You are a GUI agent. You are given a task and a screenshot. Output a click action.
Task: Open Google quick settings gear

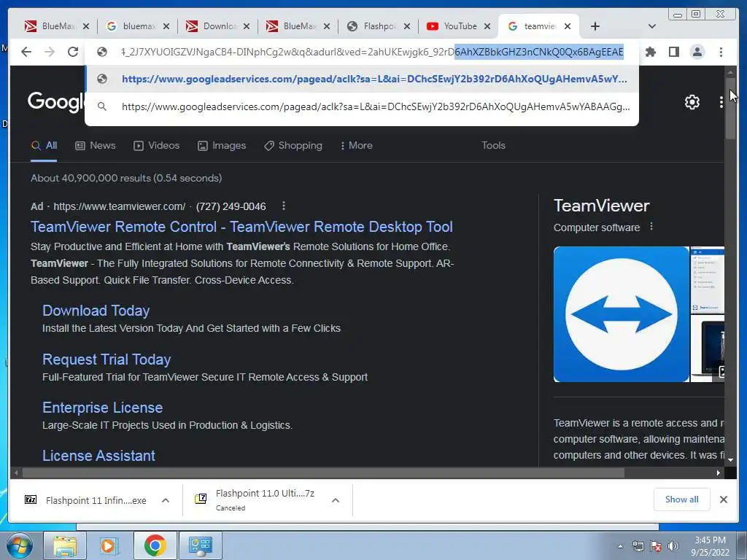tap(692, 102)
